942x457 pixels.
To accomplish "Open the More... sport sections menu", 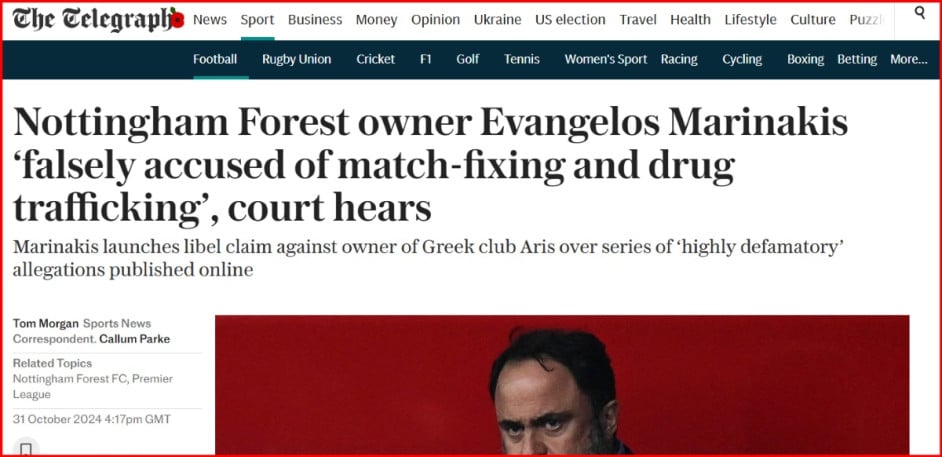I will [908, 59].
